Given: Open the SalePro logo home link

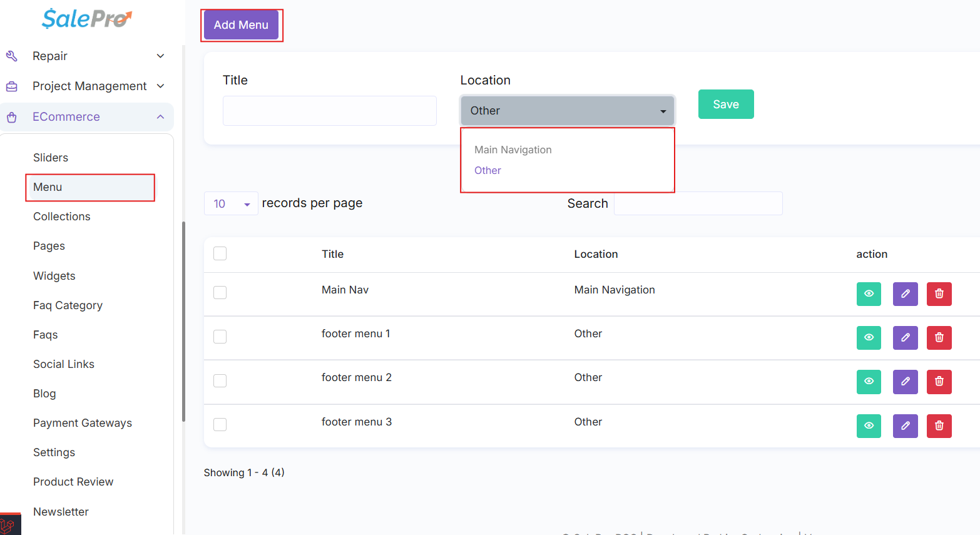Looking at the screenshot, I should point(87,19).
